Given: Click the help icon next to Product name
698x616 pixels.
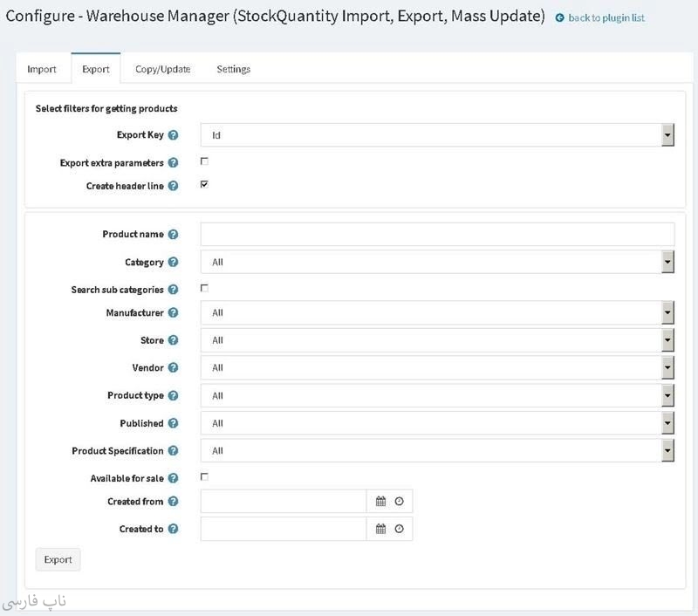Looking at the screenshot, I should (173, 235).
